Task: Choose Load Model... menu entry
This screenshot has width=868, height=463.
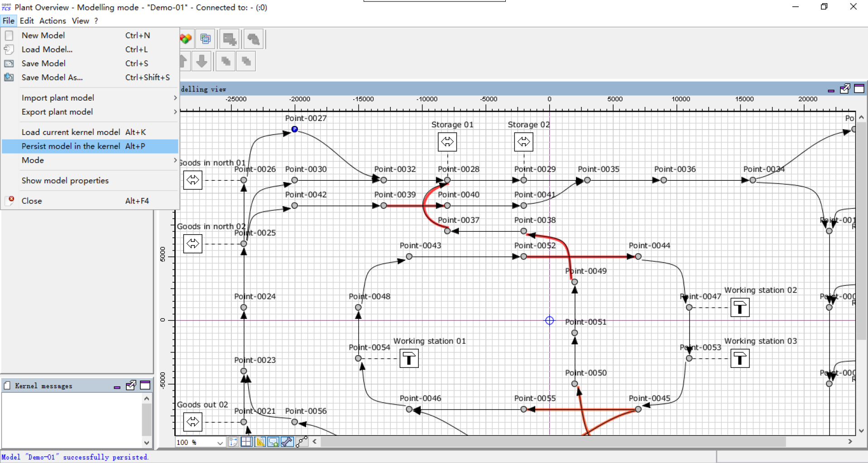Action: pos(90,49)
